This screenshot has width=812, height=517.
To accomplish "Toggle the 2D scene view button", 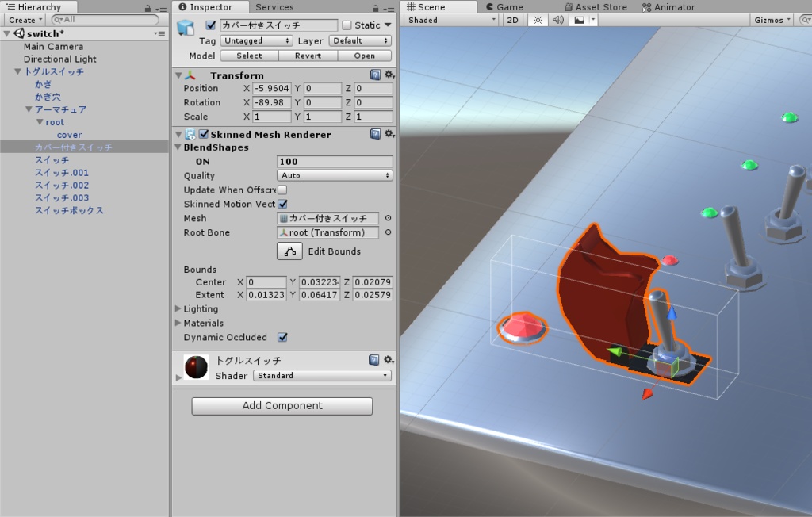I will [x=512, y=20].
